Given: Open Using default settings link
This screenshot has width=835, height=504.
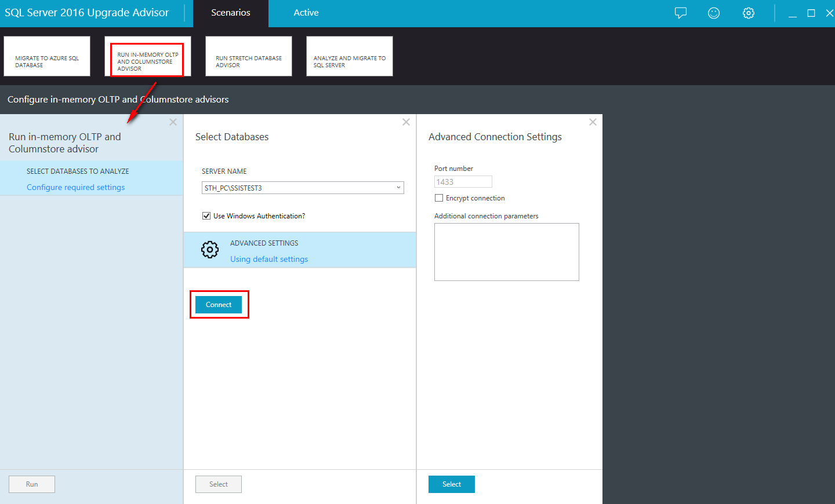Looking at the screenshot, I should 269,259.
